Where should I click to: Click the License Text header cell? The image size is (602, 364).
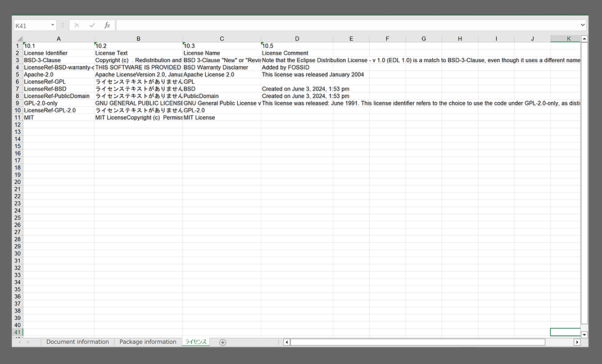[138, 53]
